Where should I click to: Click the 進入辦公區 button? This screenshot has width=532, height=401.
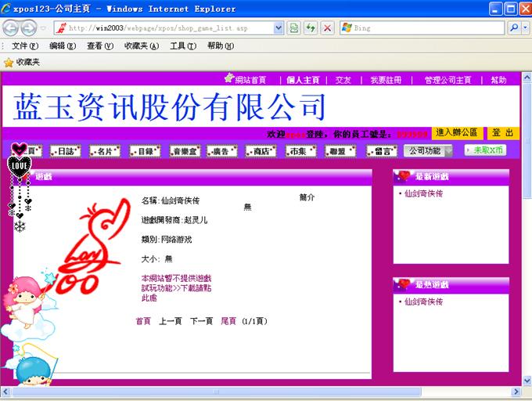457,133
